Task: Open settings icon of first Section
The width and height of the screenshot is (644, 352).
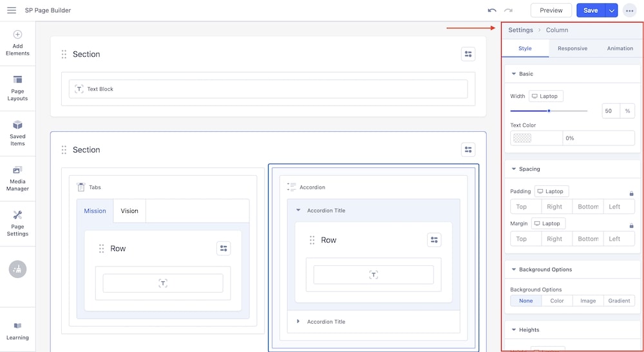Action: pyautogui.click(x=468, y=54)
